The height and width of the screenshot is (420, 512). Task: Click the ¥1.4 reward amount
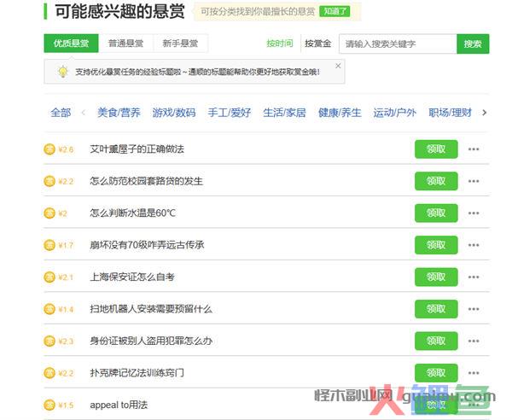pos(66,309)
